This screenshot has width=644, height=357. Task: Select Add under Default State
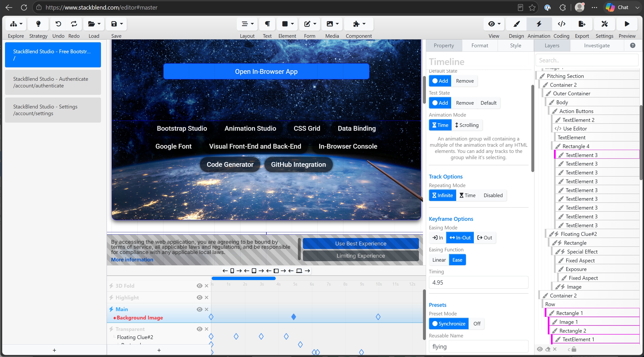pos(440,81)
